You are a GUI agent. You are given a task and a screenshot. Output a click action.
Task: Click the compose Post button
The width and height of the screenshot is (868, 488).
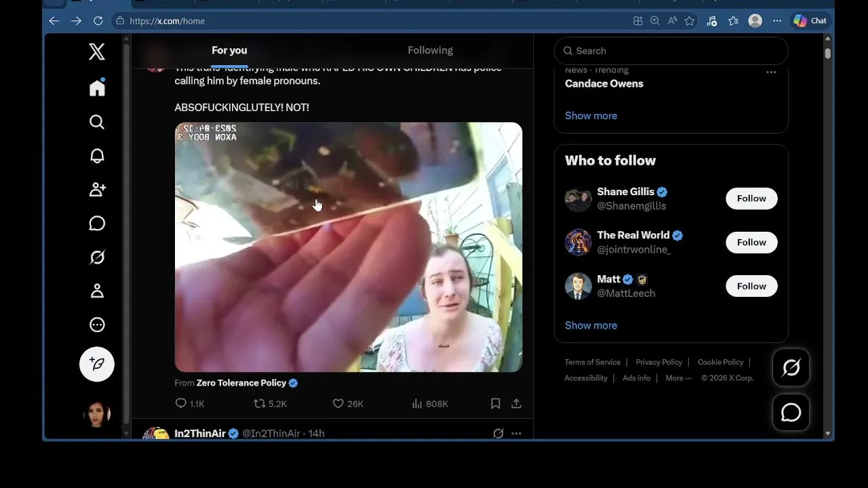tap(97, 364)
